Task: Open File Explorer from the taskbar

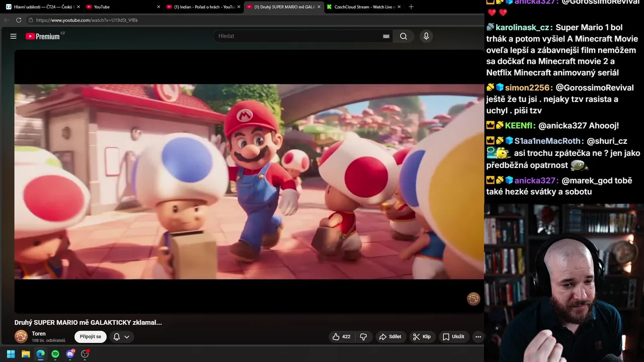Action: click(26, 354)
